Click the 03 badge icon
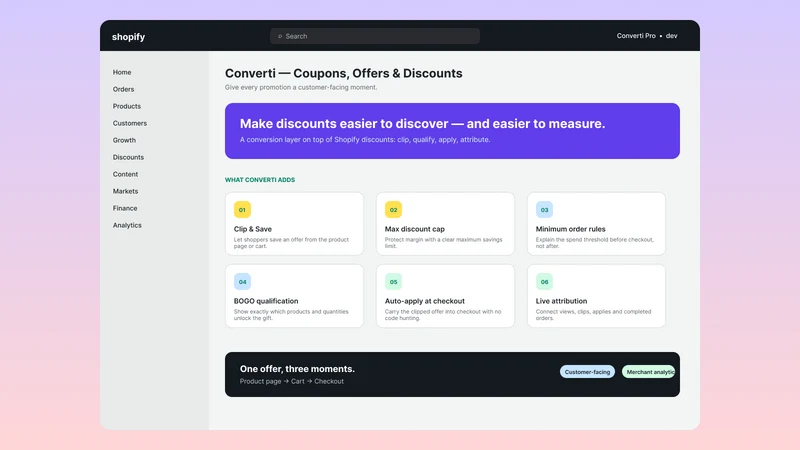The width and height of the screenshot is (800, 450). click(x=544, y=210)
